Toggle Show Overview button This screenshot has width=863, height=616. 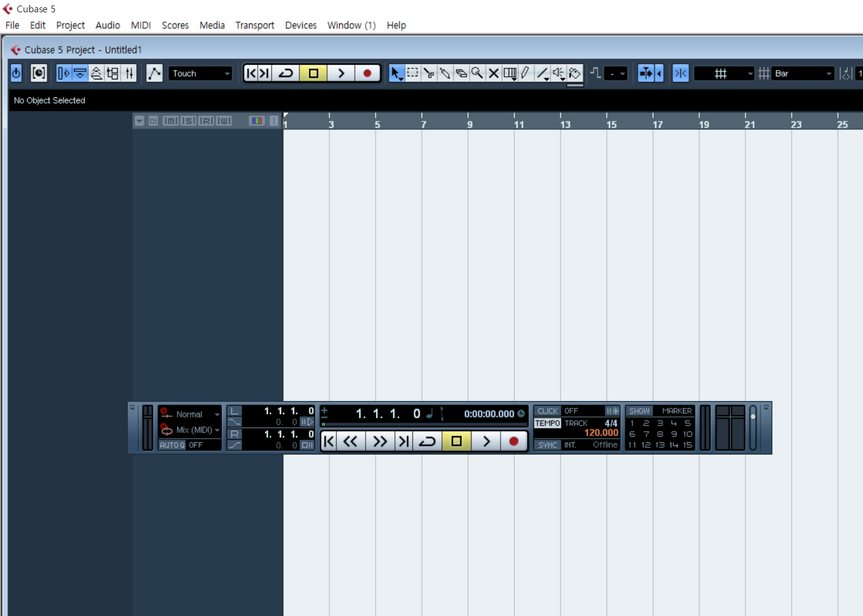[97, 73]
